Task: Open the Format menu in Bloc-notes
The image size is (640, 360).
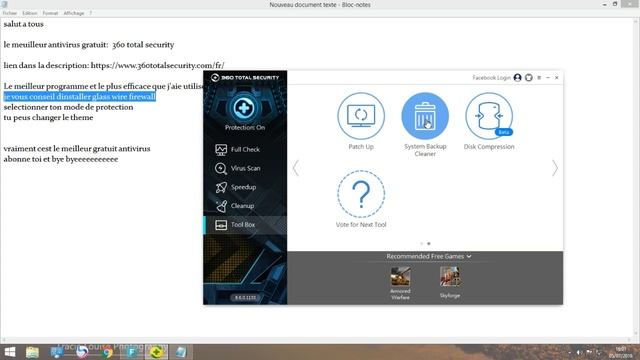Action: click(x=50, y=13)
